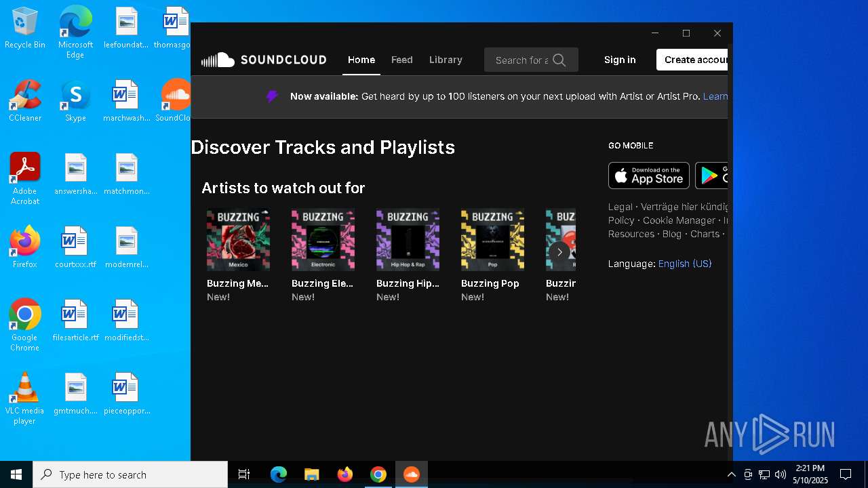This screenshot has width=868, height=488.
Task: Click the SoundCloud logo in the header
Action: 264,60
